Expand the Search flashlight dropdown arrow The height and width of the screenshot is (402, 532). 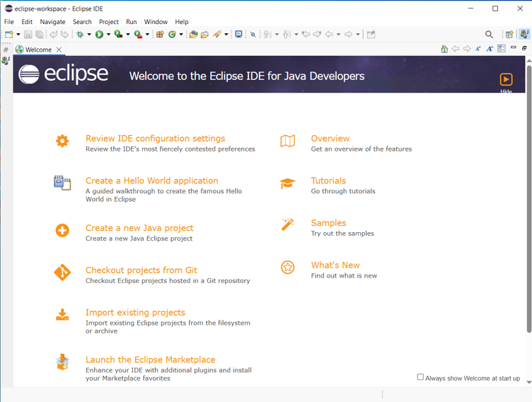click(226, 34)
